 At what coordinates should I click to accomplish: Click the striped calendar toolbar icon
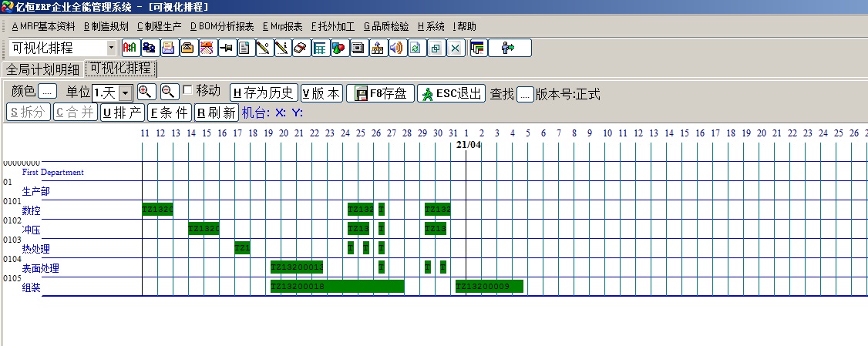(207, 49)
